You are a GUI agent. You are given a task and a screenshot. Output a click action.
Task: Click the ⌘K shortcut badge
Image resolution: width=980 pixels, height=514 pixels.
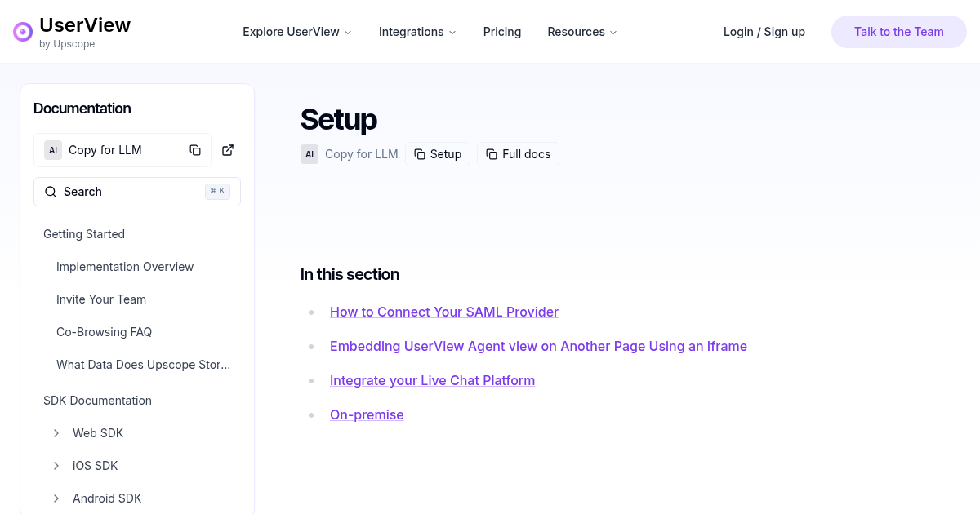click(217, 192)
